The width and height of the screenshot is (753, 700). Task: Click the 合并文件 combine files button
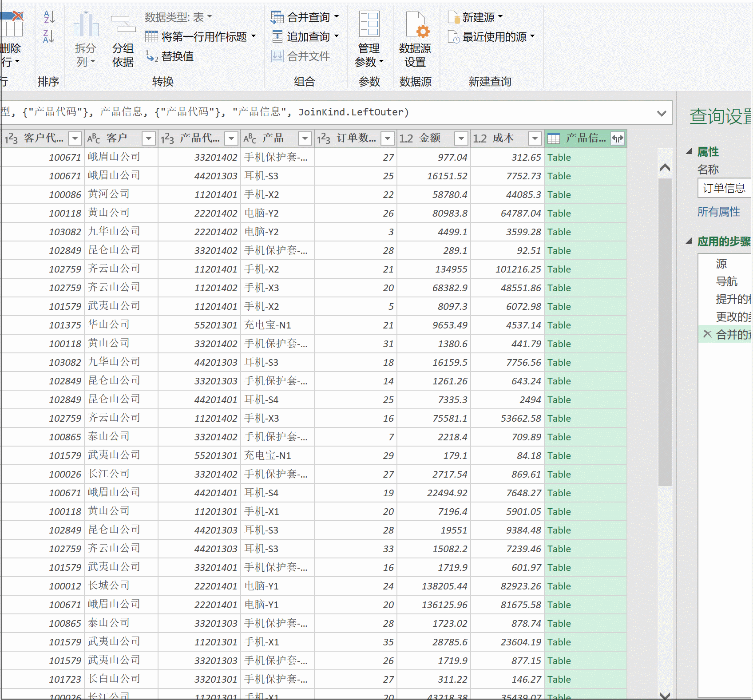coord(301,56)
